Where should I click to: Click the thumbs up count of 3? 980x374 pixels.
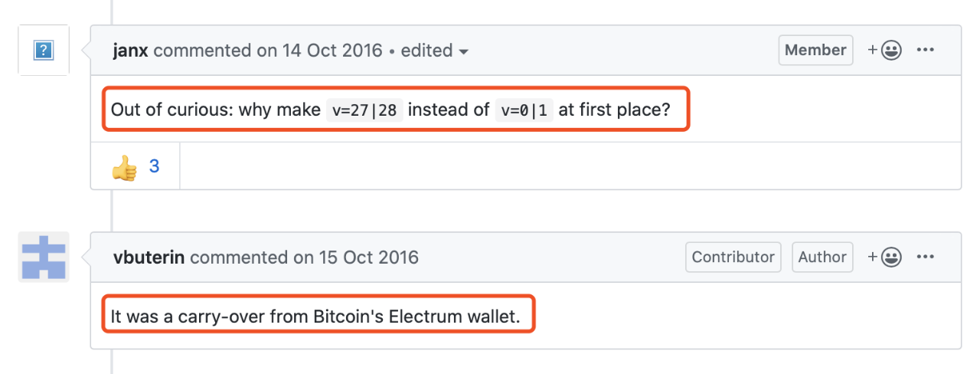[154, 166]
